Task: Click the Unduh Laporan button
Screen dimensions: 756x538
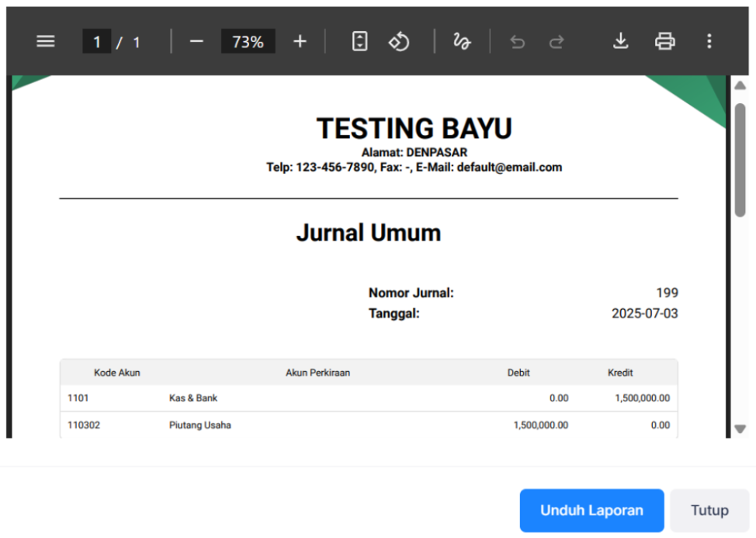Action: pos(591,510)
